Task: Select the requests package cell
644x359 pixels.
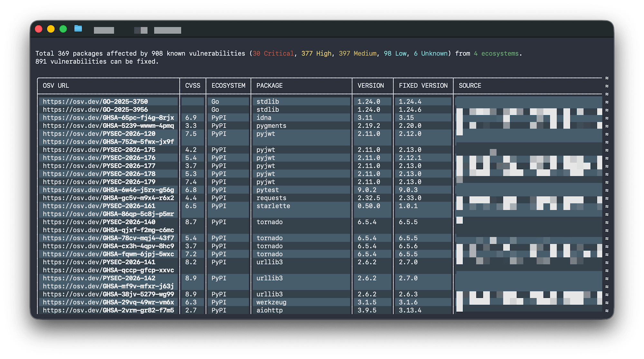Action: 271,198
